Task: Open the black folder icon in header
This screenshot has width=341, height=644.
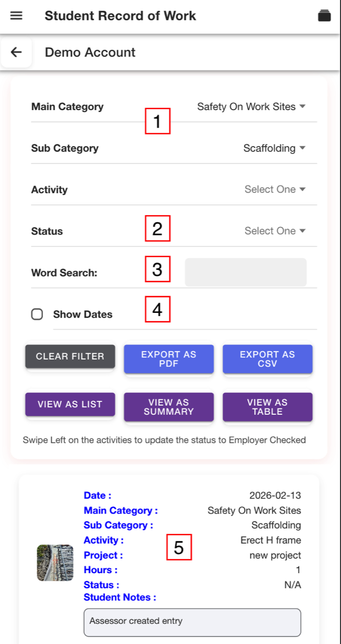Action: (x=324, y=16)
